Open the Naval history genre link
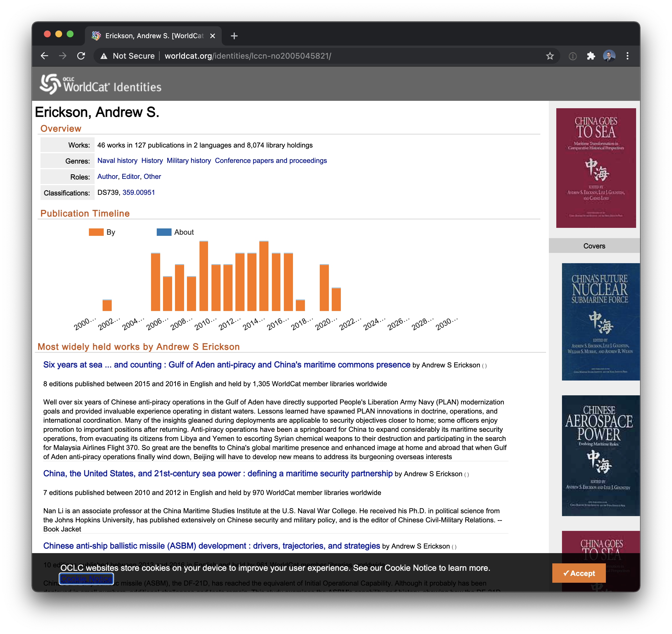672x634 pixels. 117,161
